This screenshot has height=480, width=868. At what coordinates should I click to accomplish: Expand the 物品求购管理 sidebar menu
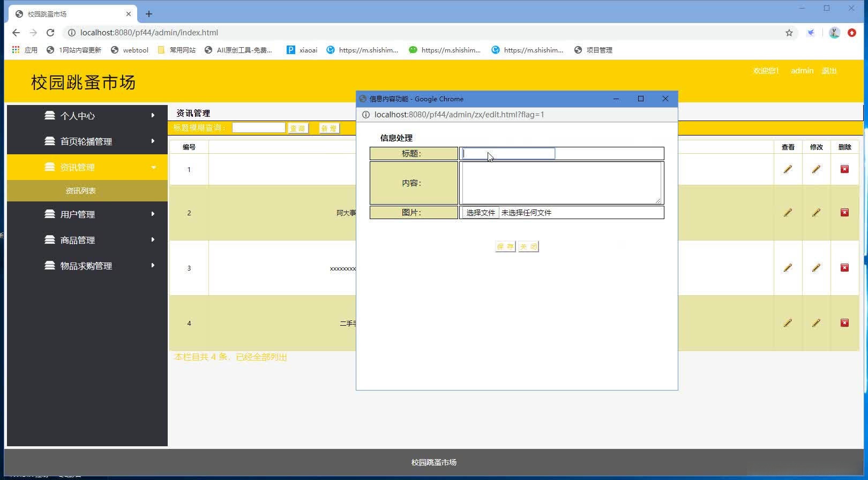click(87, 266)
